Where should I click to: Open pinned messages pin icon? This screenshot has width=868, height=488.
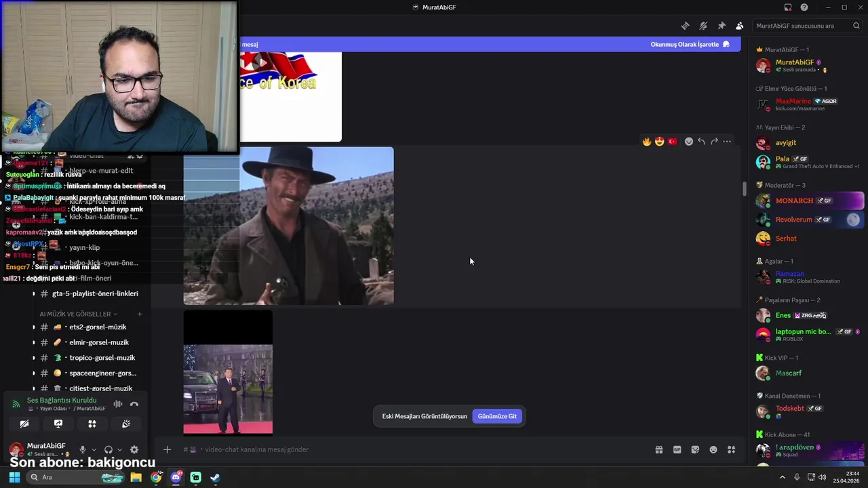pyautogui.click(x=722, y=26)
